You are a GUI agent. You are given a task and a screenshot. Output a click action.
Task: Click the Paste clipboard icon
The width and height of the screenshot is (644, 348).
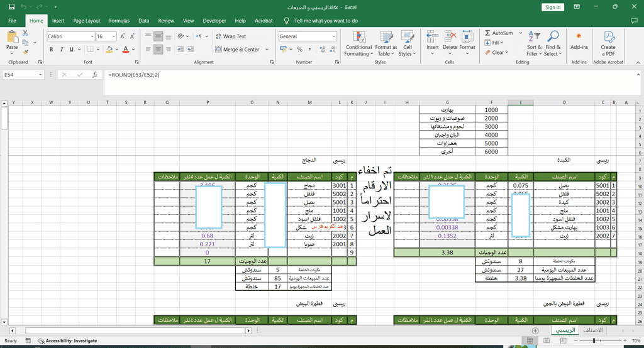tap(13, 37)
